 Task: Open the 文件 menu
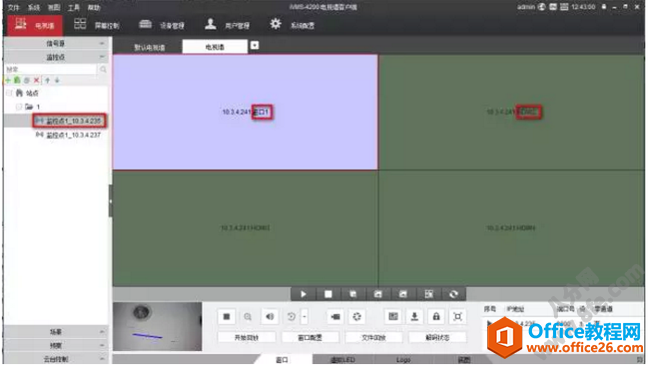14,7
